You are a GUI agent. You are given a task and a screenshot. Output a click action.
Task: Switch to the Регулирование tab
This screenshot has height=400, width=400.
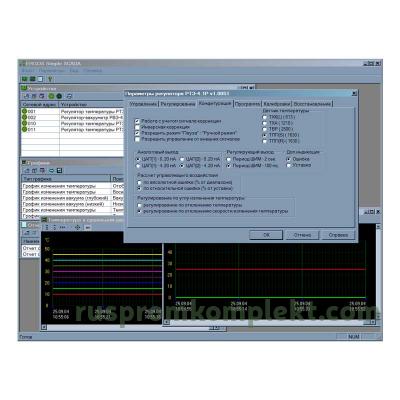(178, 104)
